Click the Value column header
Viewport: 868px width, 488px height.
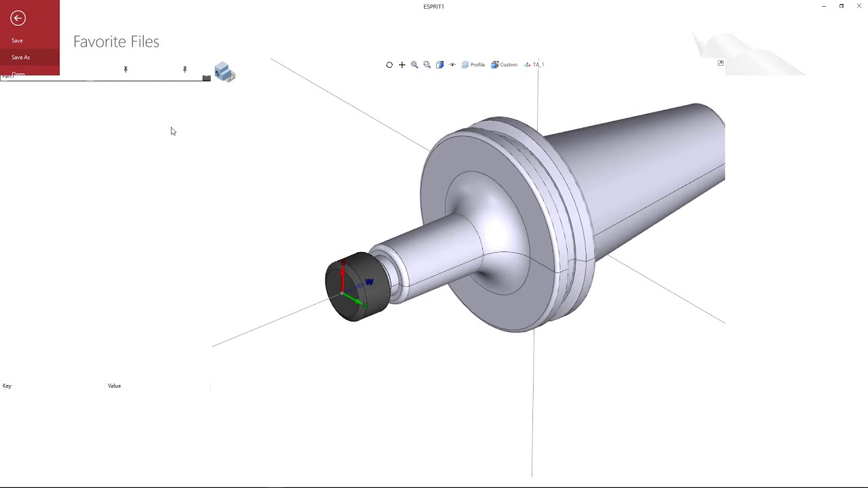pyautogui.click(x=114, y=386)
